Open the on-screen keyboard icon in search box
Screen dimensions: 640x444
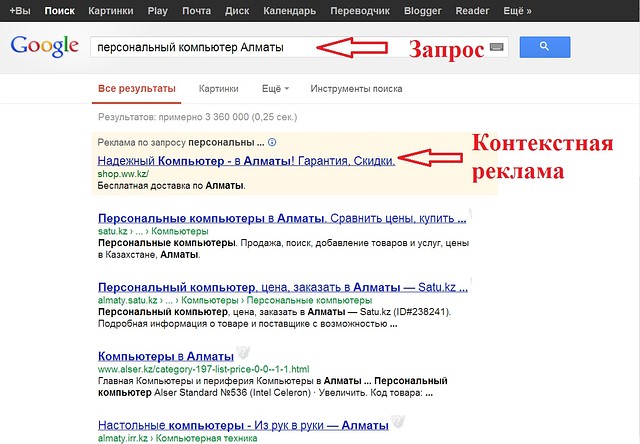pyautogui.click(x=496, y=47)
